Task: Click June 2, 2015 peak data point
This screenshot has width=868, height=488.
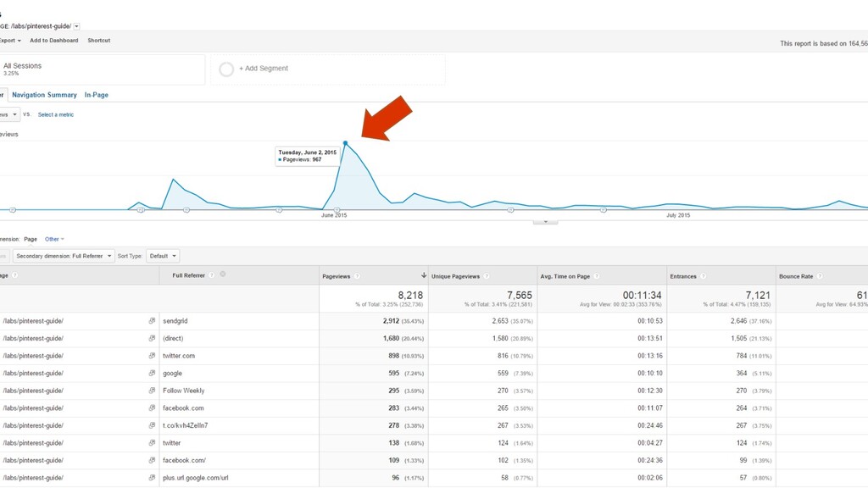Action: 346,142
